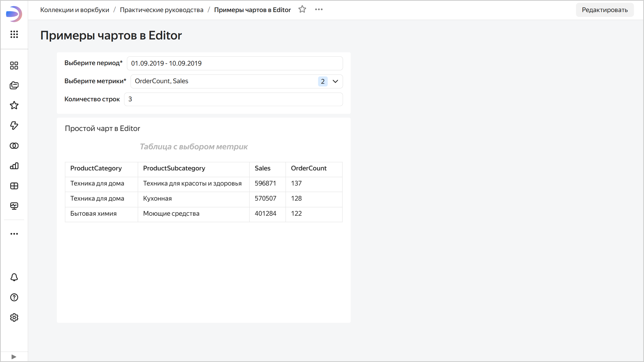
Task: Go to Практические руководства breadcrumb
Action: click(x=162, y=10)
